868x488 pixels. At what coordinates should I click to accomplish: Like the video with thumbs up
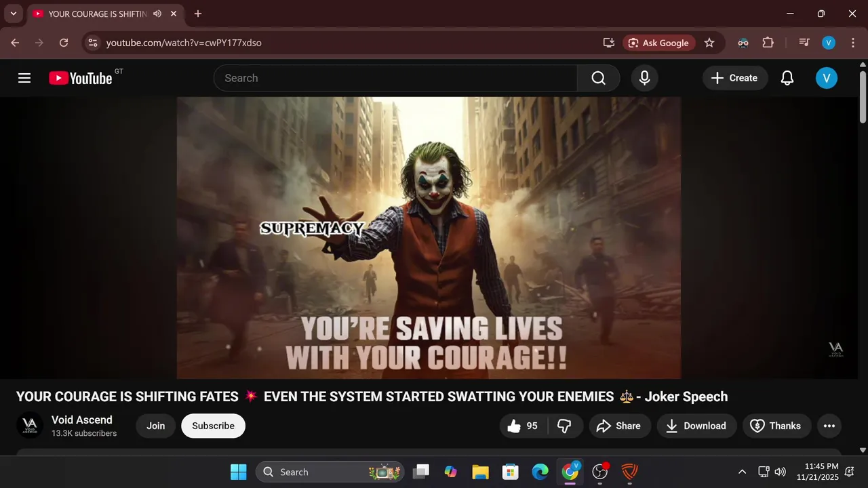tap(524, 426)
